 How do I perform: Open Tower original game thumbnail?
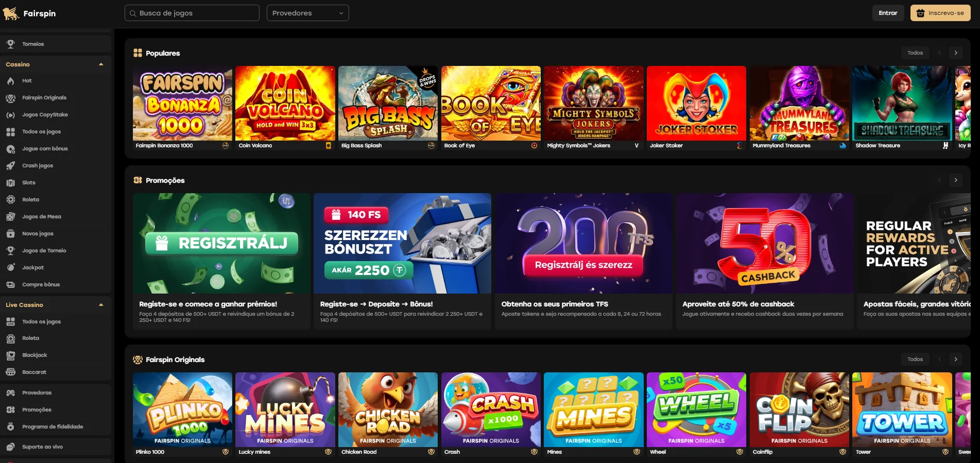point(902,410)
